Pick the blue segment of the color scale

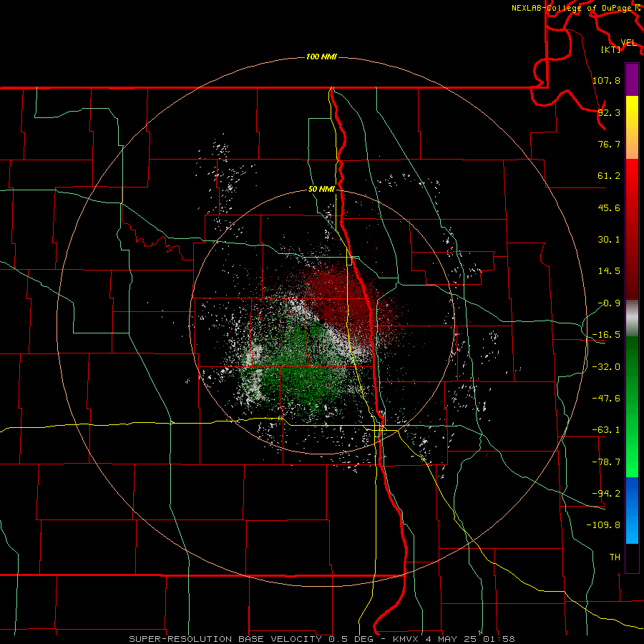[632, 510]
